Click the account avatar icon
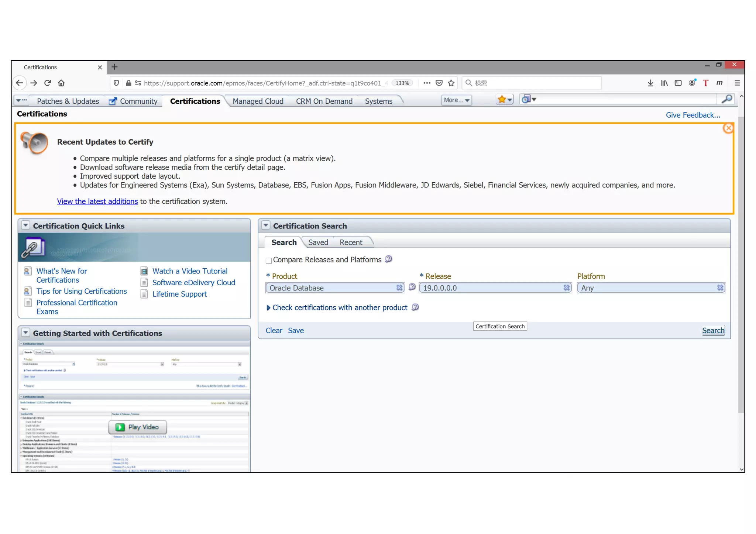 [x=692, y=83]
